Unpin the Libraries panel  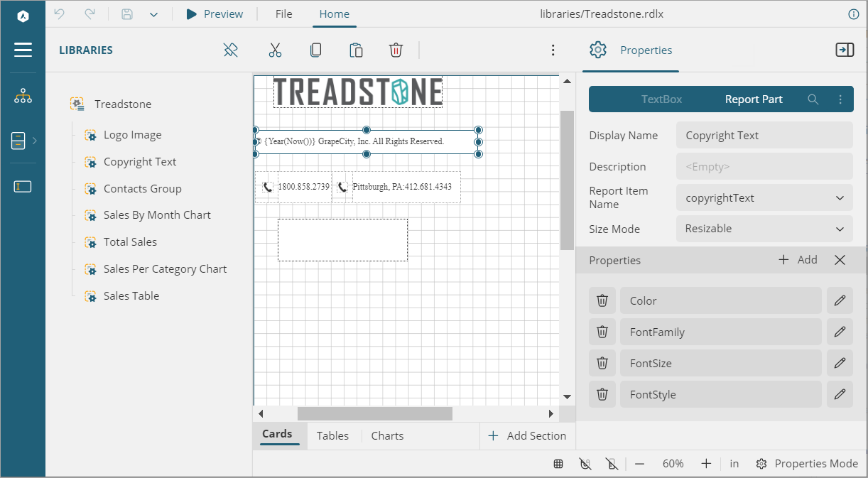tap(230, 50)
